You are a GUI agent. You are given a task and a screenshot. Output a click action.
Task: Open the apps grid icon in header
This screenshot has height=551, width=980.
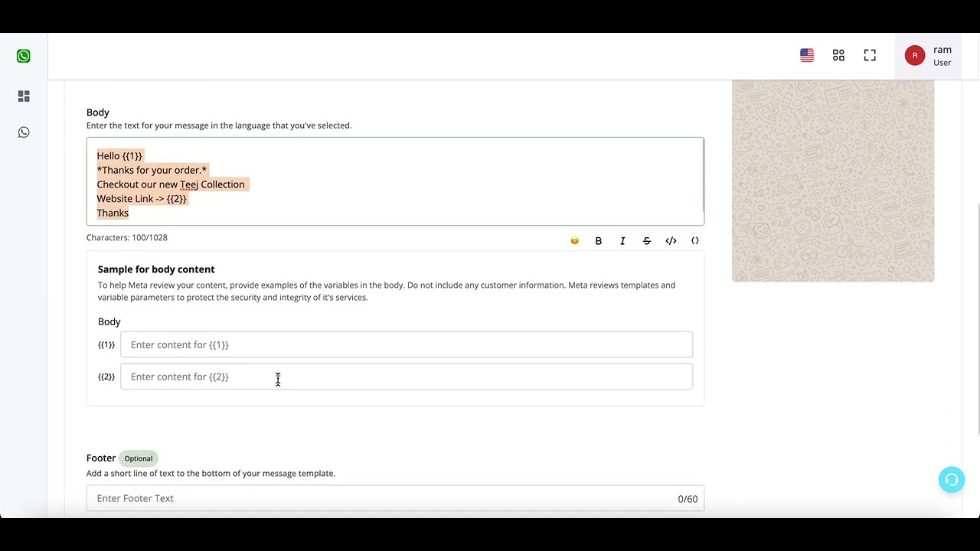[838, 55]
